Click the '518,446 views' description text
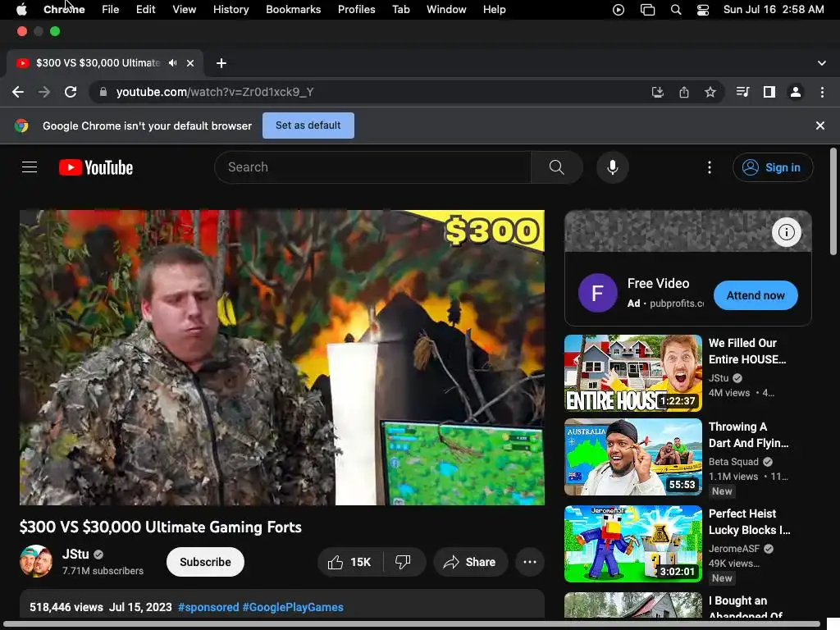 [66, 607]
